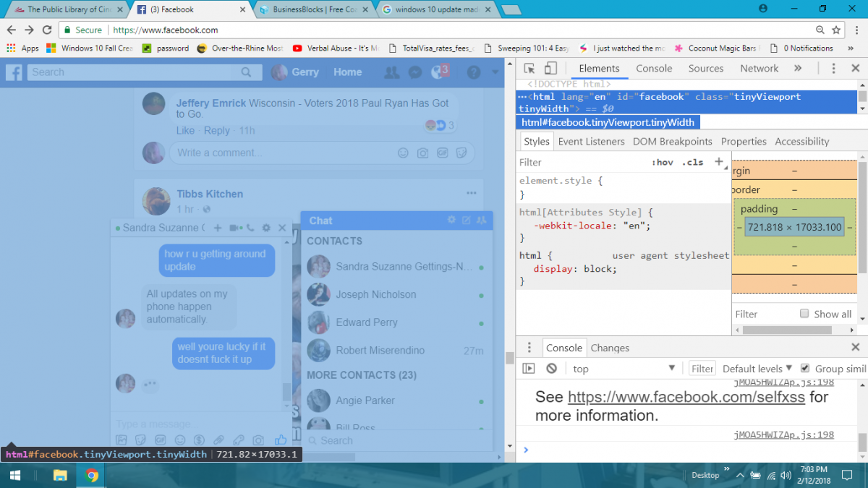This screenshot has height=488, width=868.
Task: Clear the console with the ban icon
Action: [x=551, y=369]
